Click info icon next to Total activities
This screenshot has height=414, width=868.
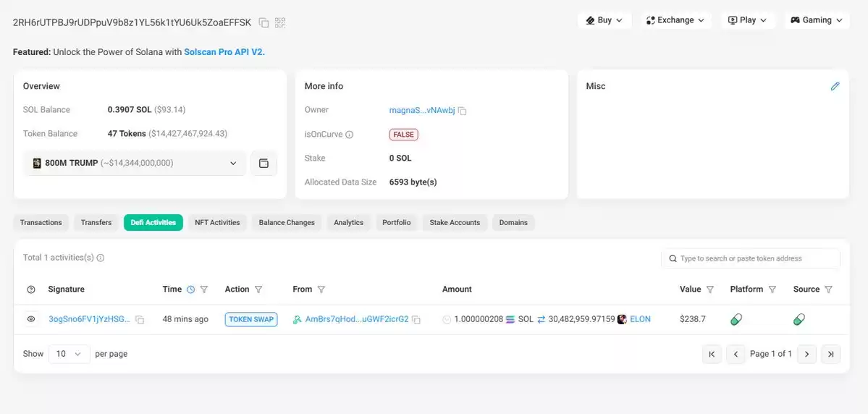(x=101, y=258)
